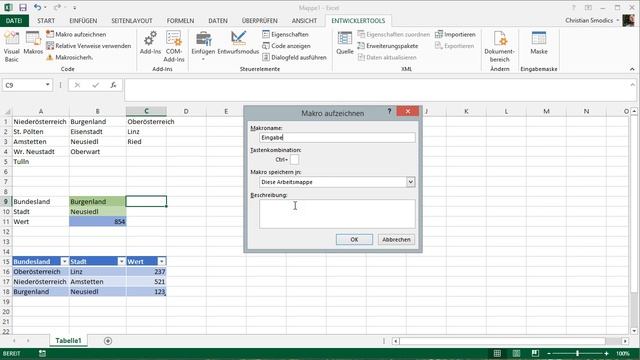
Task: Expand the formula bar
Action: [633, 85]
